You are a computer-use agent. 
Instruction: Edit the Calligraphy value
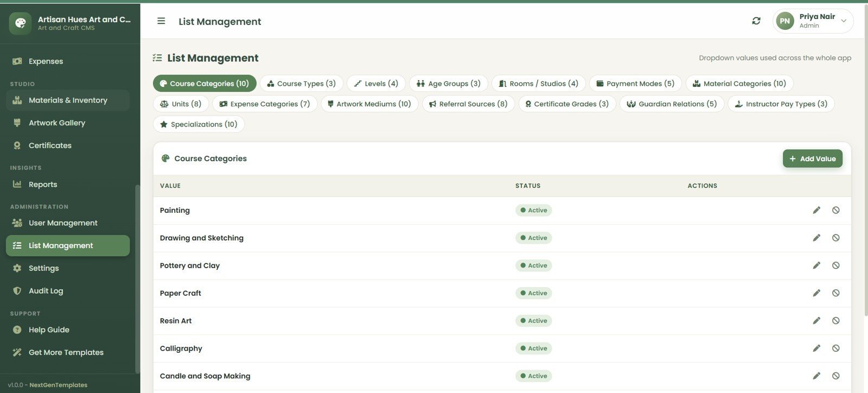click(816, 348)
